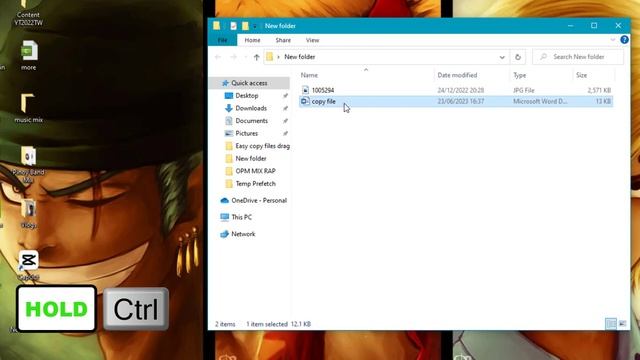
Task: Open Temp Prefetch folder
Action: [x=255, y=184]
